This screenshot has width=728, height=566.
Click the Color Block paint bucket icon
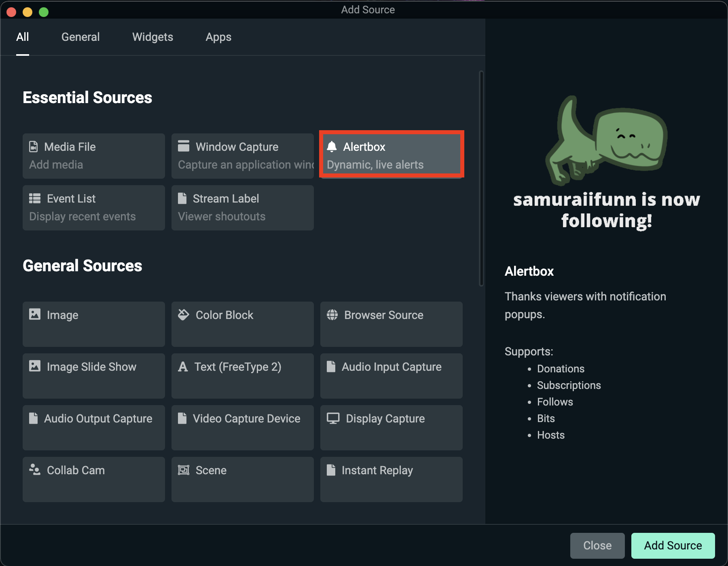point(184,315)
